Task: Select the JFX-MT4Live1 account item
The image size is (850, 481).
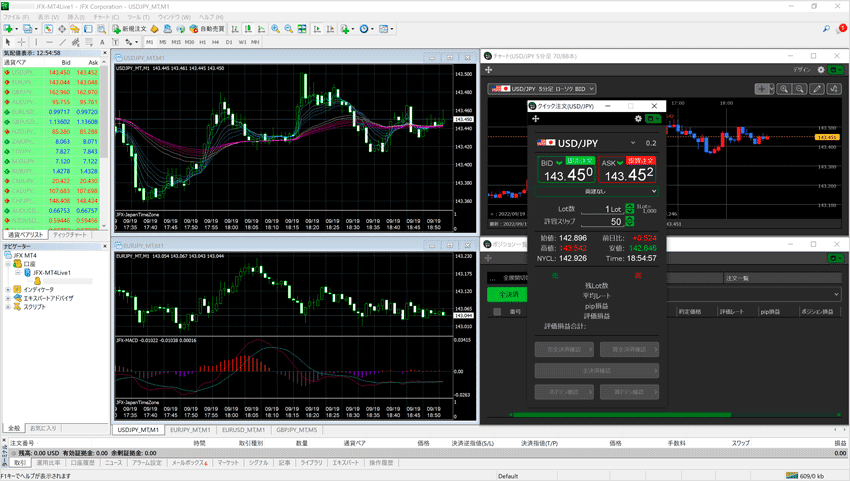Action: pos(51,272)
